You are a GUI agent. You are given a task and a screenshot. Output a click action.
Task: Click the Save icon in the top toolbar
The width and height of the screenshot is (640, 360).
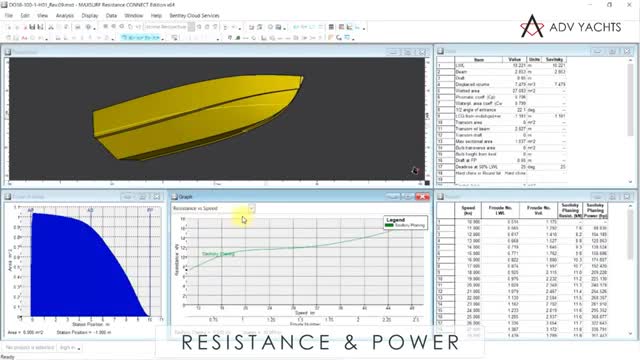pos(32,27)
